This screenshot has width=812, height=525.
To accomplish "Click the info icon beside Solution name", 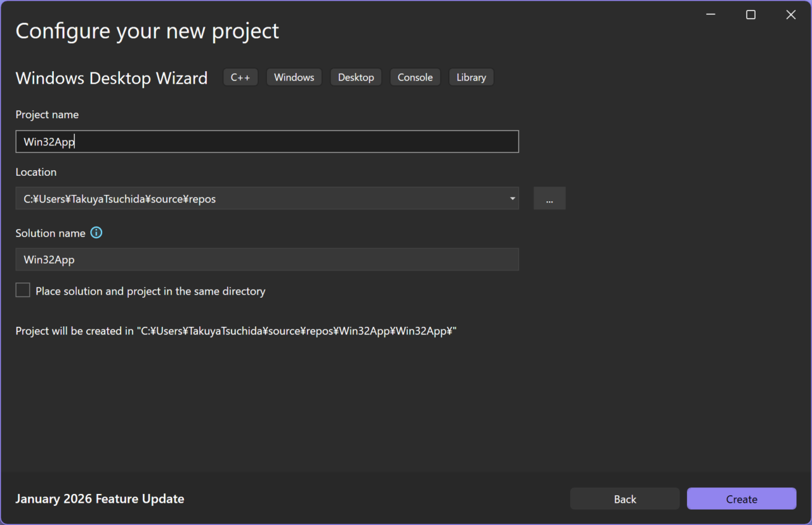I will (96, 233).
